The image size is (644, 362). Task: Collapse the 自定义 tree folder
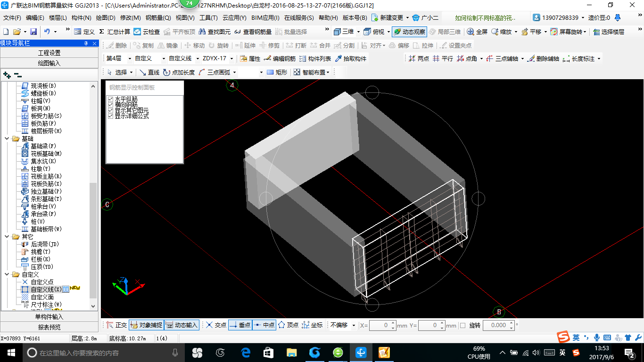[x=8, y=274]
